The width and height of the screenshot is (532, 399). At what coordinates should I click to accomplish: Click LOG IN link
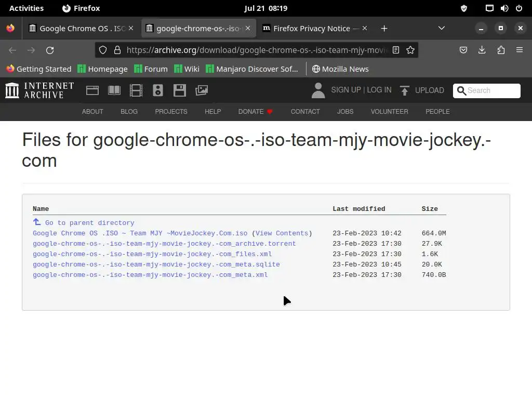pos(379,90)
